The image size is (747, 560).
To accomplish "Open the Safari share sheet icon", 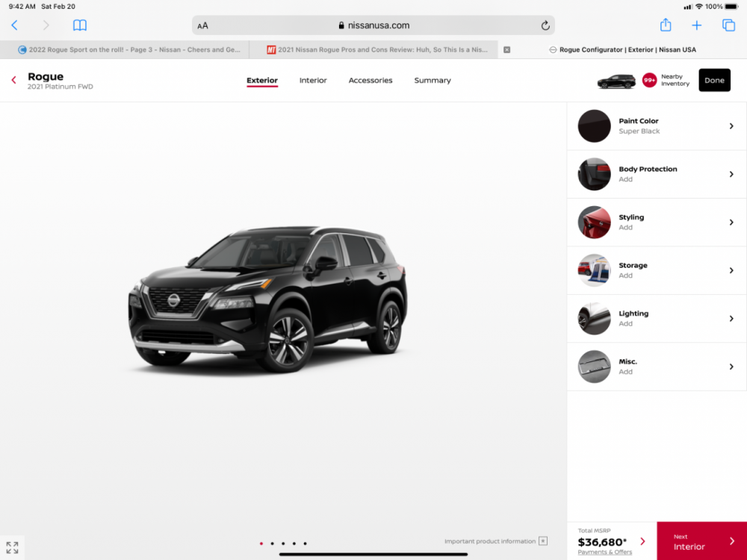I will [666, 25].
